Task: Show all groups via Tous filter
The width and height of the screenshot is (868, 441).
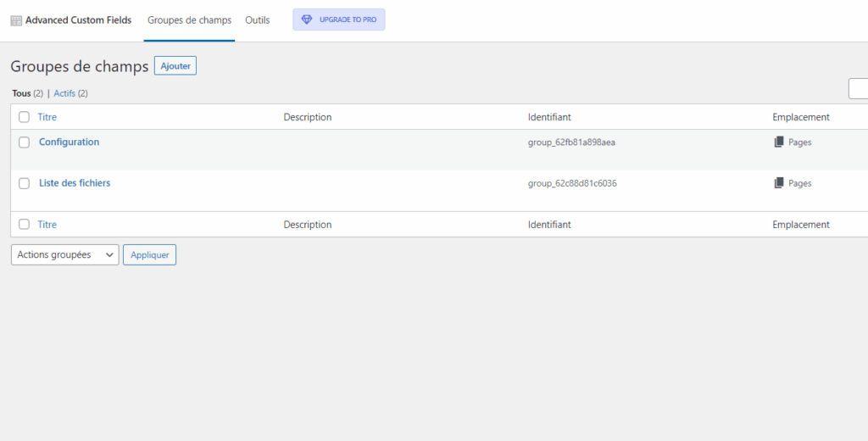Action: (x=21, y=93)
